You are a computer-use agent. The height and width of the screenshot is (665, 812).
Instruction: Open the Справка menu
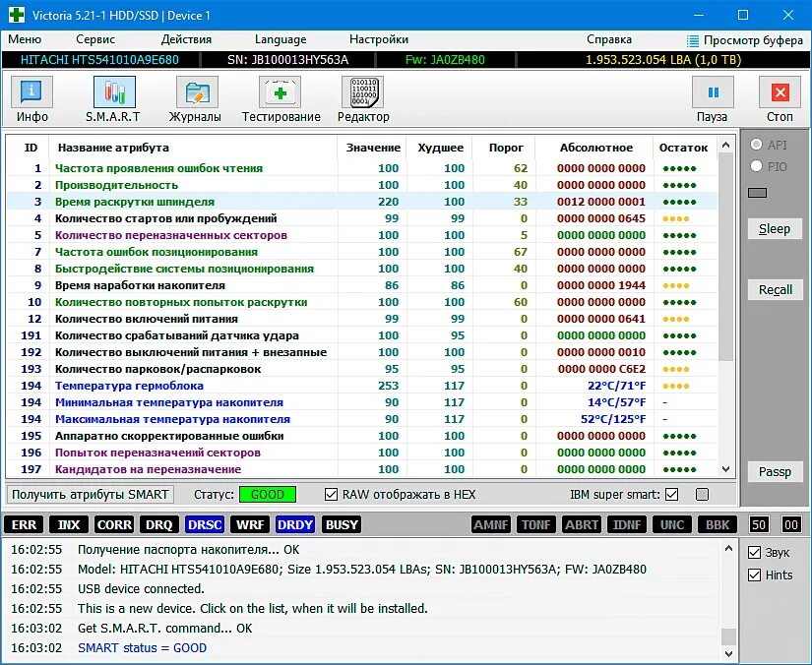tap(609, 39)
